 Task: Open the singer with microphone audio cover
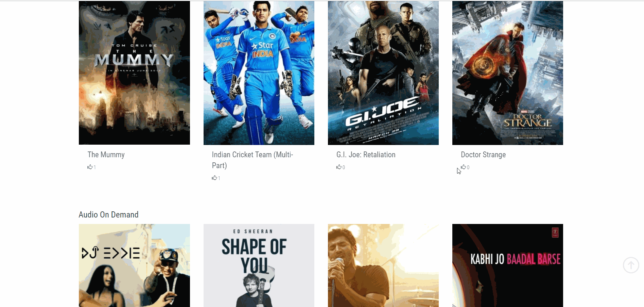(x=383, y=265)
